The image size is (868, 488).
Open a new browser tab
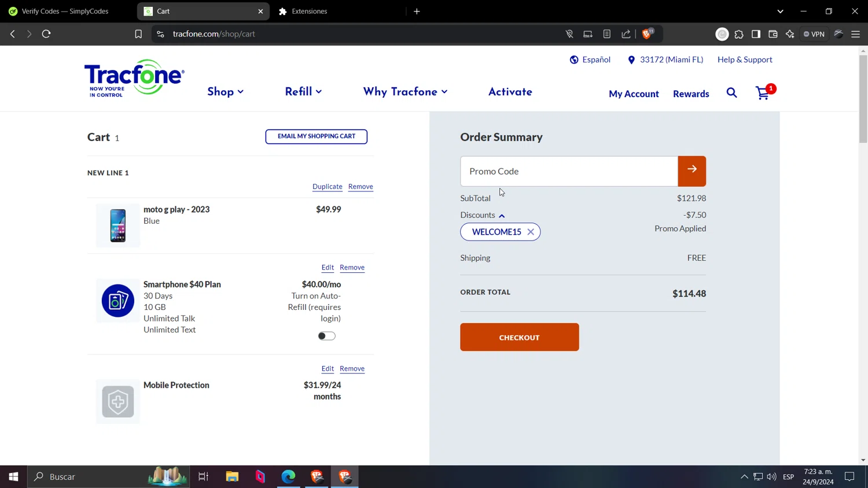coord(417,11)
